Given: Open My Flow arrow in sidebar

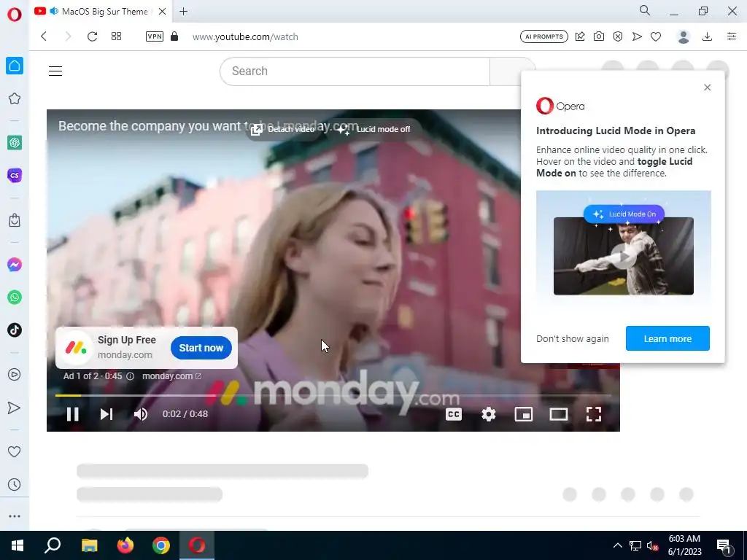Looking at the screenshot, I should click(15, 408).
